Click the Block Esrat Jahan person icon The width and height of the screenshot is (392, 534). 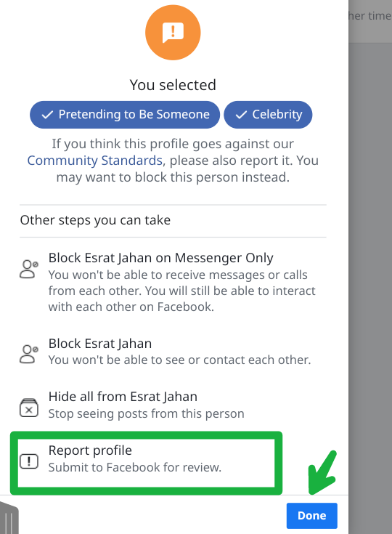pyautogui.click(x=29, y=355)
